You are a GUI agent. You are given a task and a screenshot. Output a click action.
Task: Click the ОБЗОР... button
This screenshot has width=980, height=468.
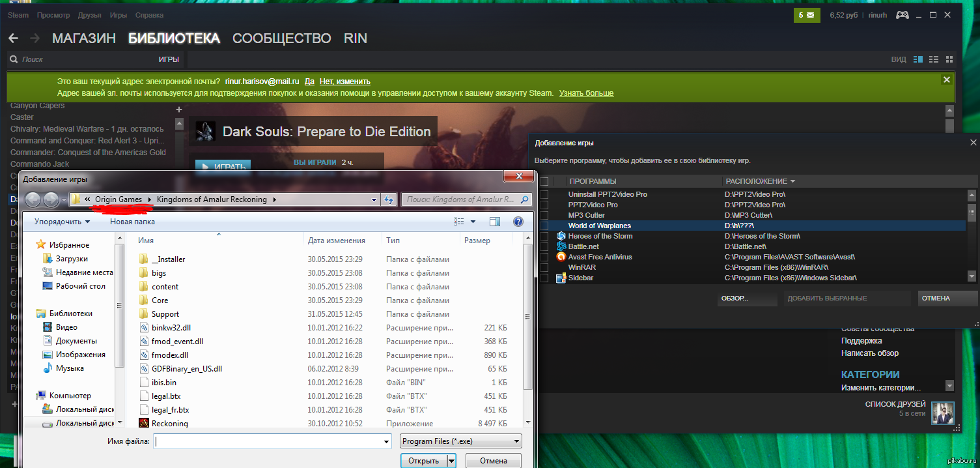735,299
